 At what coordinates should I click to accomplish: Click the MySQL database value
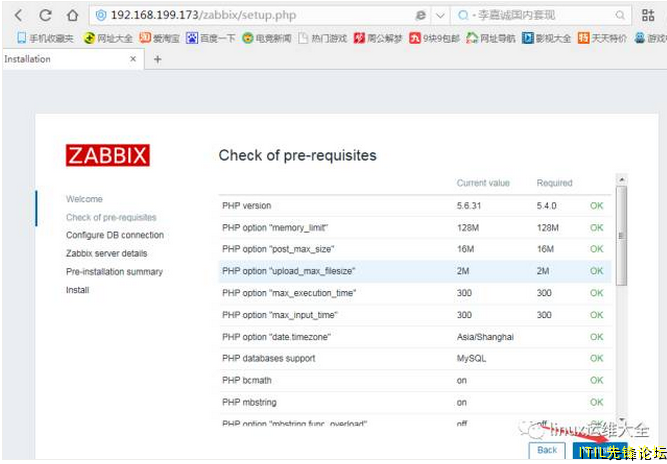[471, 359]
